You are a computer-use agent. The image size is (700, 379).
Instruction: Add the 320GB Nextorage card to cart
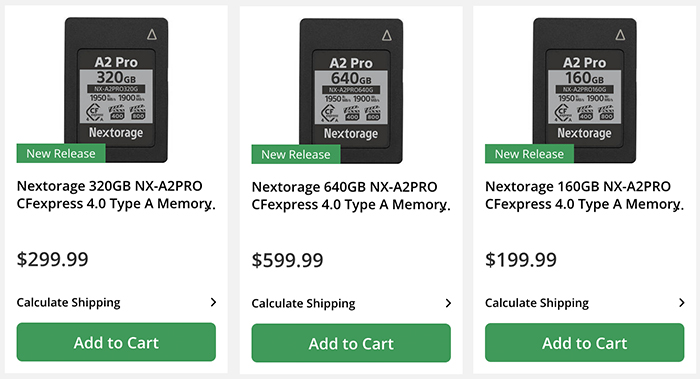116,342
